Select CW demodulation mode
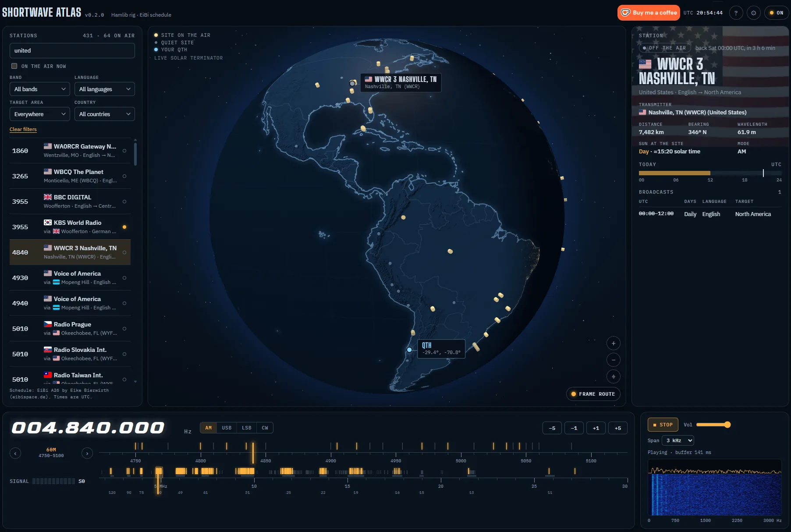Image resolution: width=791 pixels, height=532 pixels. (x=265, y=428)
